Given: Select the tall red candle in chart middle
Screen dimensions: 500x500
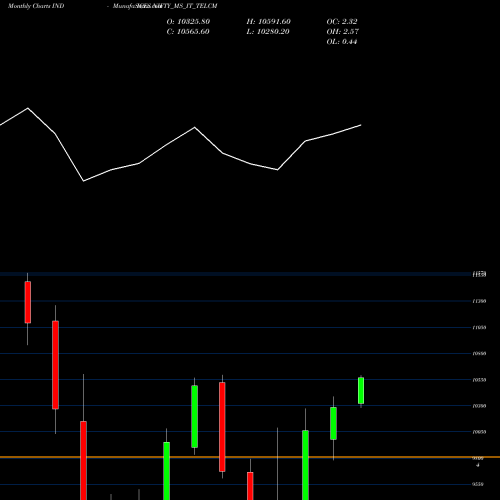Looking at the screenshot, I should (x=222, y=427).
